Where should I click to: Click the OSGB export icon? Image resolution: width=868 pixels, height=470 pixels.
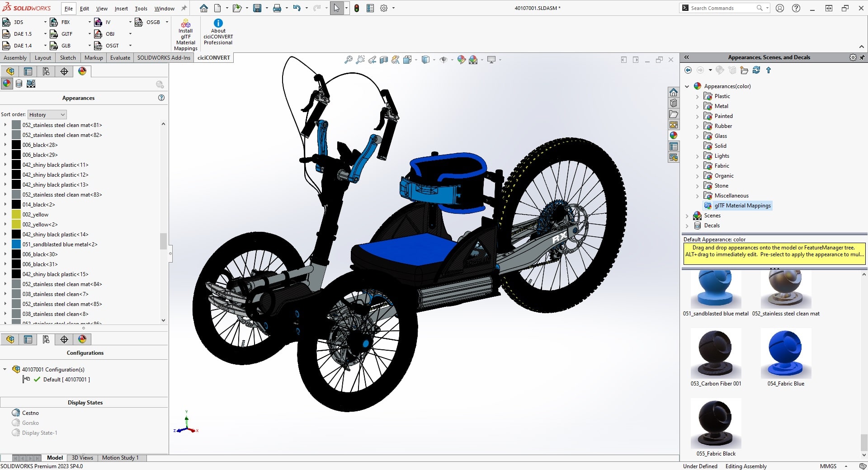[x=139, y=22]
